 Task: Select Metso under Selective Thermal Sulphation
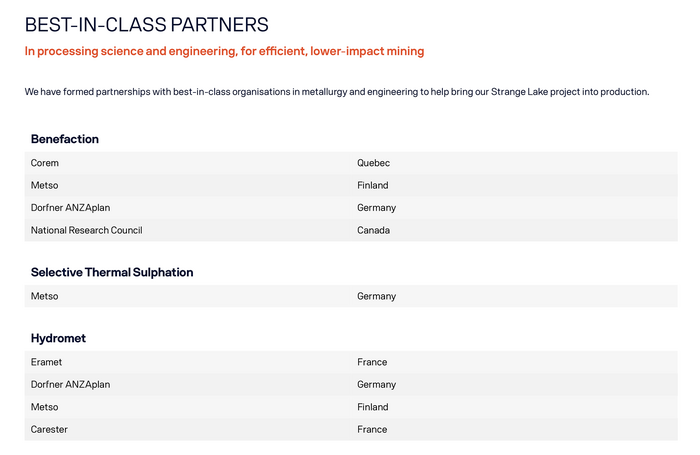click(x=44, y=296)
